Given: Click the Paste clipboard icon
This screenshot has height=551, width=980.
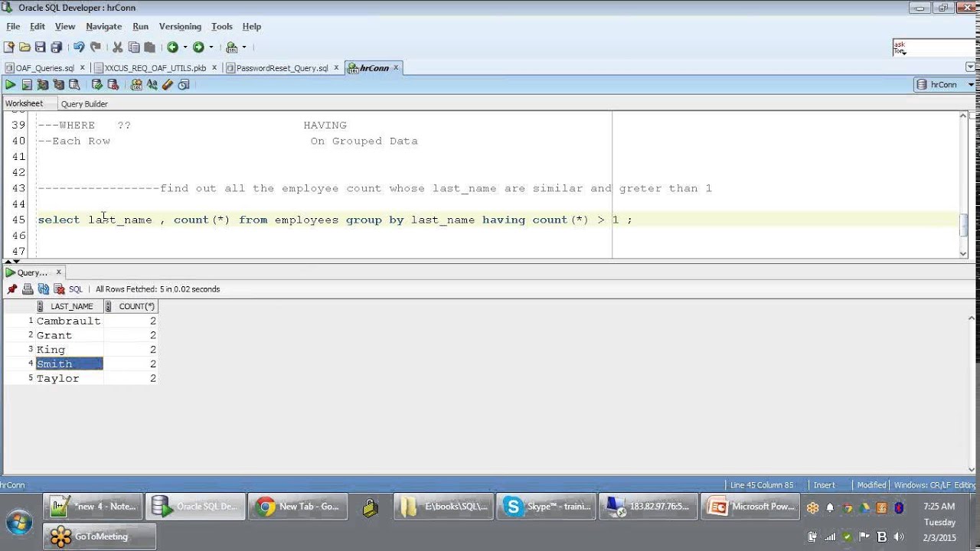Looking at the screenshot, I should 149,47.
